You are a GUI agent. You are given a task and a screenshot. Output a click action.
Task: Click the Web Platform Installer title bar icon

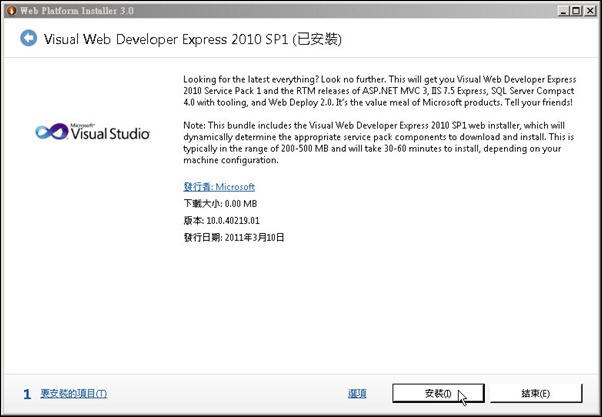[x=12, y=10]
